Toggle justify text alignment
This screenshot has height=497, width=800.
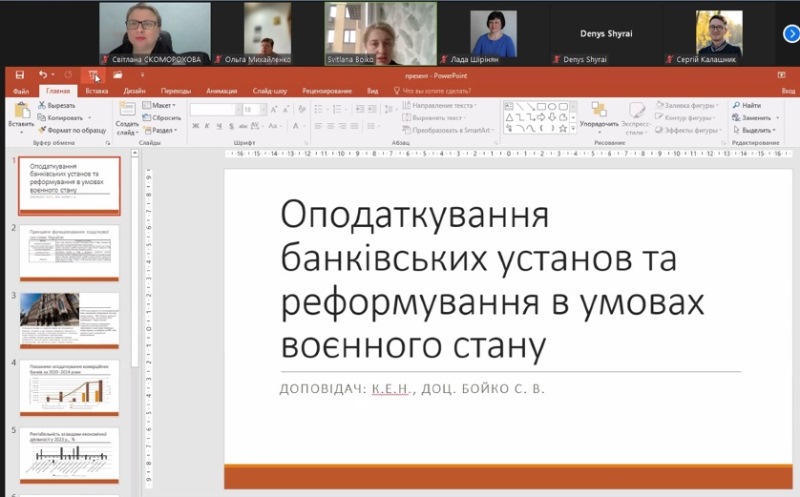tap(354, 126)
